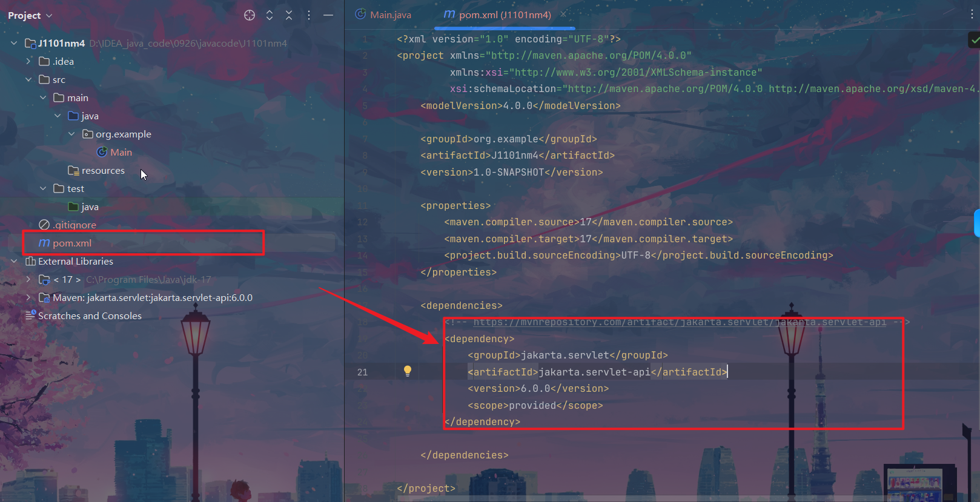Select Scratches and Consoles
Viewport: 980px width, 502px height.
point(90,315)
